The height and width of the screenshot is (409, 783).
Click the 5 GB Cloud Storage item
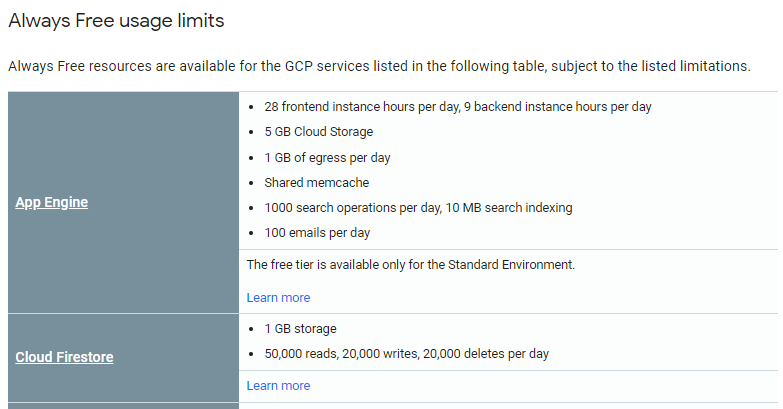coord(318,132)
